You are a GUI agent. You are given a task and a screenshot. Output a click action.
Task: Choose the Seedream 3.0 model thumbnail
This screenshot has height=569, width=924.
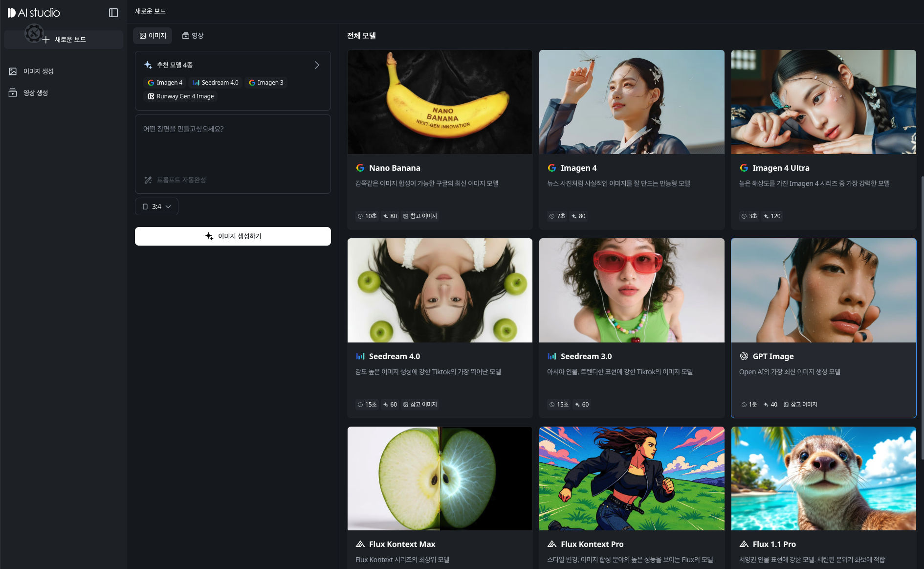point(632,290)
